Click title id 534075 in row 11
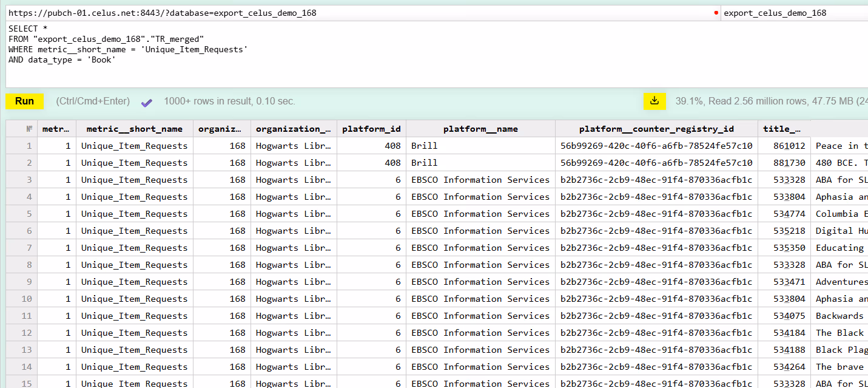The height and width of the screenshot is (388, 868). click(x=784, y=316)
